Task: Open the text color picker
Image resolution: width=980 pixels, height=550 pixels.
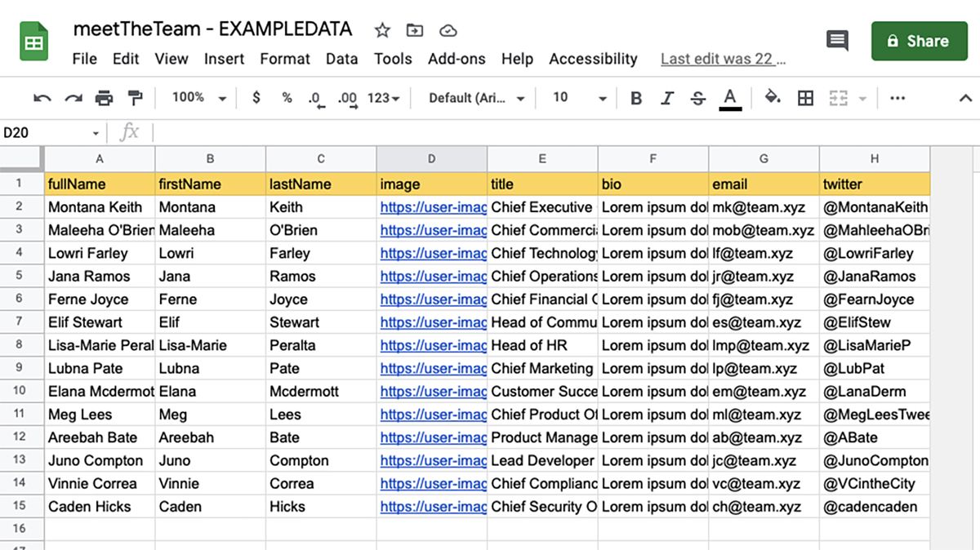Action: (x=730, y=99)
